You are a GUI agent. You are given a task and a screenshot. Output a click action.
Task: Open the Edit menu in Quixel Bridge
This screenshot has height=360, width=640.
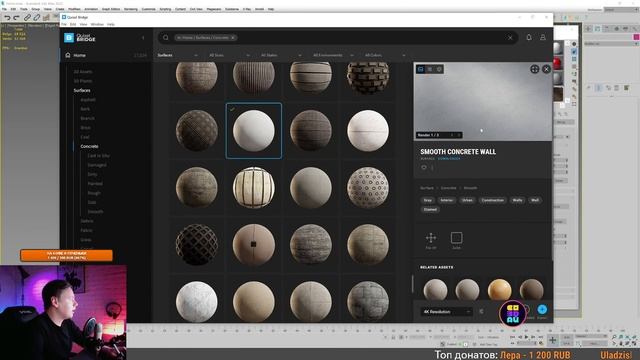point(73,24)
